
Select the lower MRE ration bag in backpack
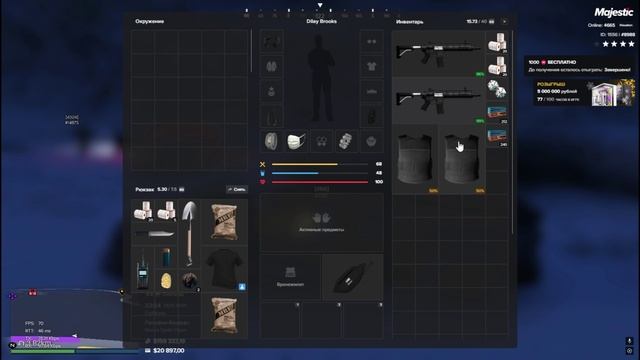224,315
